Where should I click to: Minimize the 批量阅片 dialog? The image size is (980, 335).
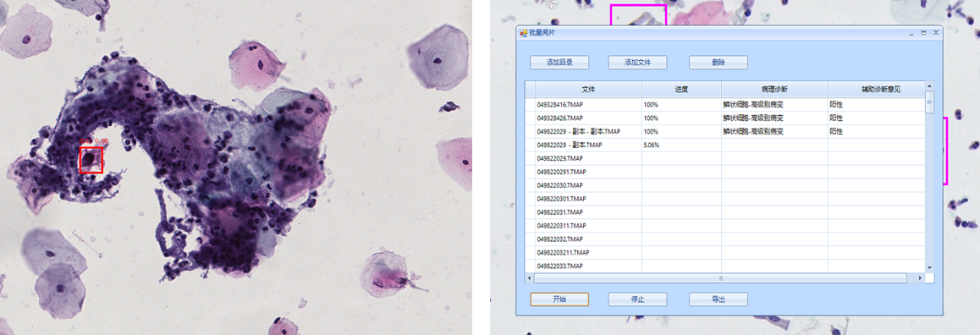coord(912,32)
